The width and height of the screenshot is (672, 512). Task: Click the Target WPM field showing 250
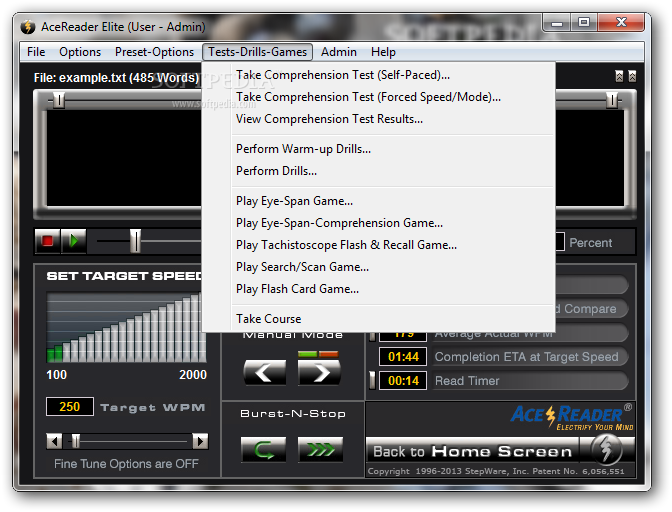click(x=70, y=407)
